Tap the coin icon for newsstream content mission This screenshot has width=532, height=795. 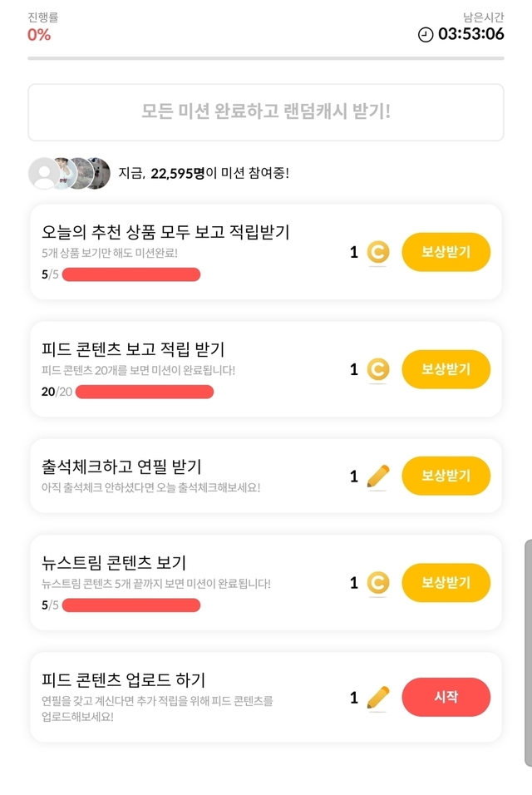pyautogui.click(x=378, y=583)
